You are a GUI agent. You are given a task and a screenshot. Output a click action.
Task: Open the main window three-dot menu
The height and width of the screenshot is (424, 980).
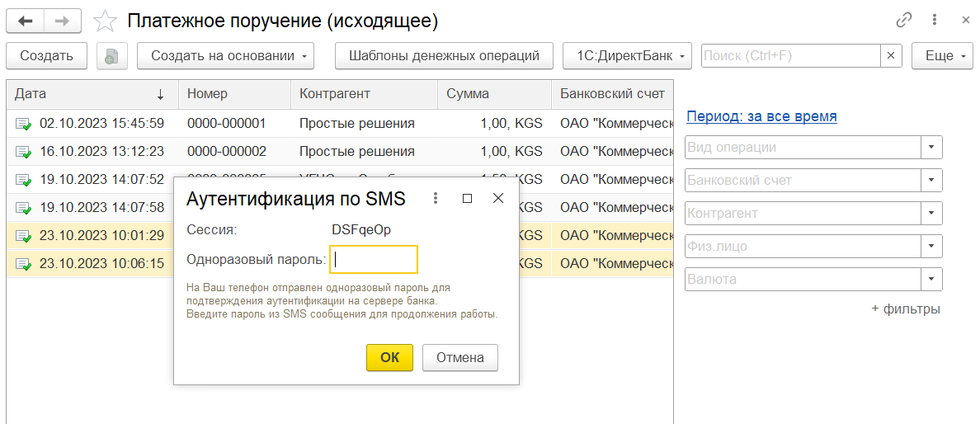point(935,20)
